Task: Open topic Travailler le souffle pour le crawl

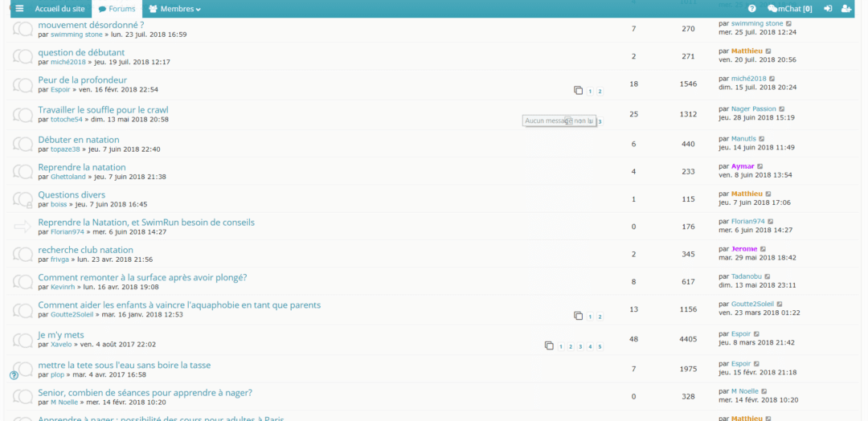Action: [104, 110]
